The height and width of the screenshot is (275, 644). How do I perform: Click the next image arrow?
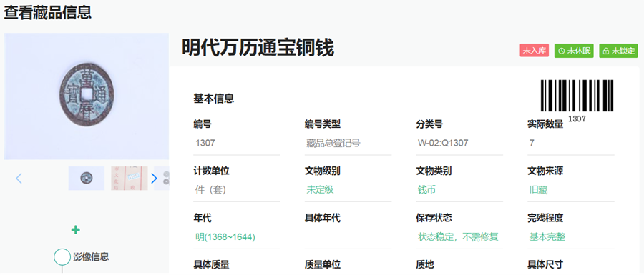point(154,179)
